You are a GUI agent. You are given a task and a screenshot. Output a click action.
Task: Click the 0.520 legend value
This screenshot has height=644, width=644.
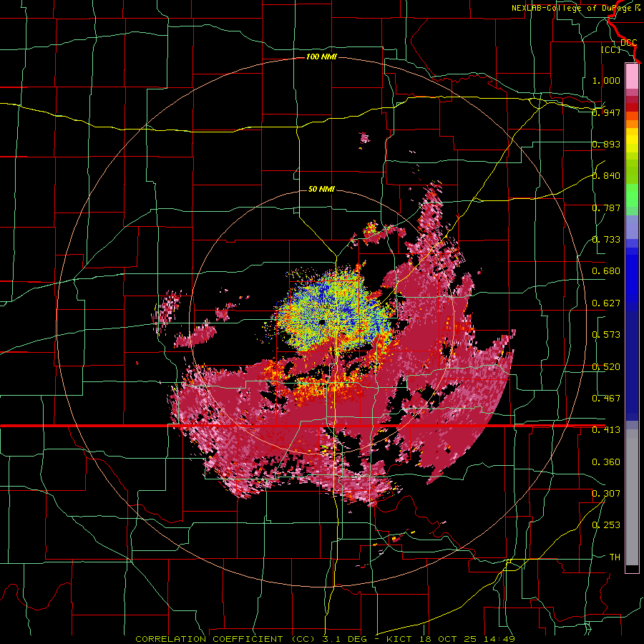tap(606, 367)
